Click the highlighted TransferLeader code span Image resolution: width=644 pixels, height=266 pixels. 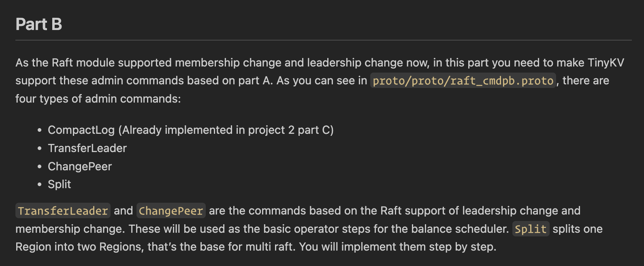click(63, 211)
